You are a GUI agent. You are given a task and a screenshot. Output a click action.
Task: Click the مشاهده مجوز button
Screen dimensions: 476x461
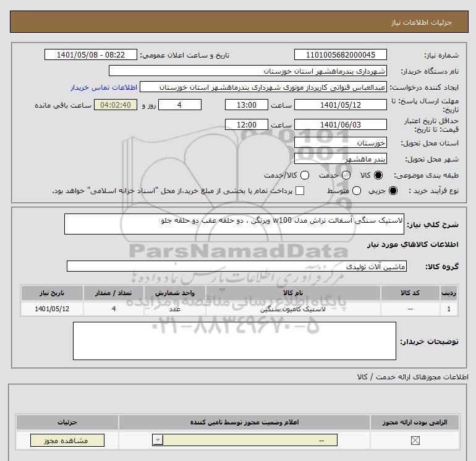pos(67,441)
